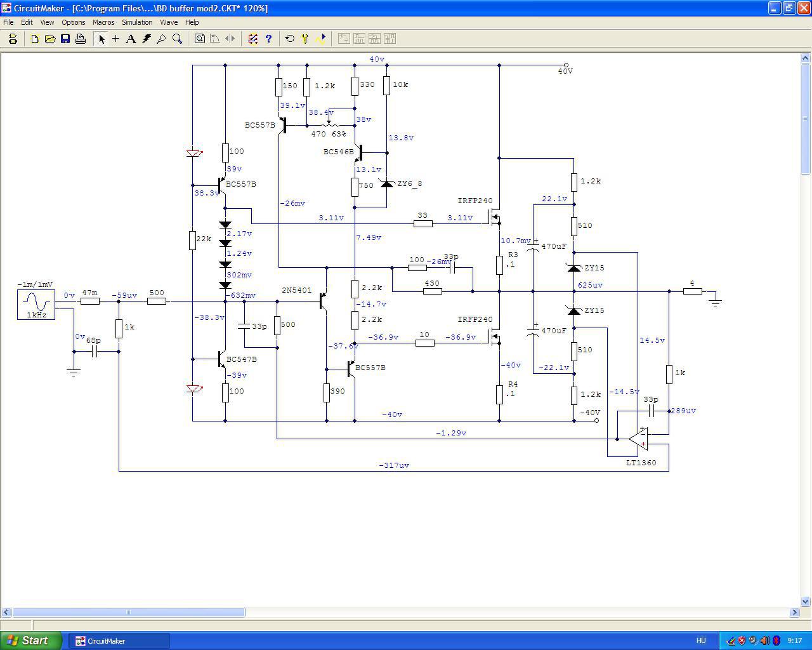Screen dimensions: 812x650
Task: Select the Arrow pointer tool
Action: point(101,39)
